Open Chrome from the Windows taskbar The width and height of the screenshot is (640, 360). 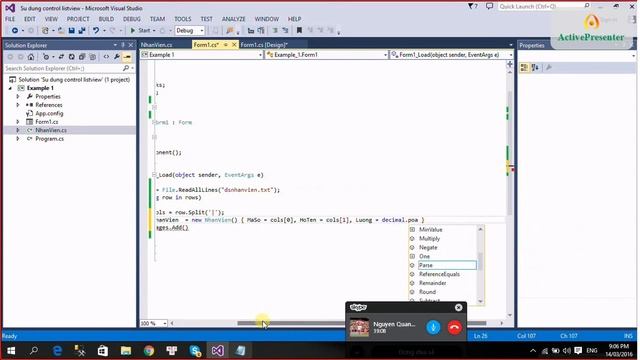[x=149, y=351]
